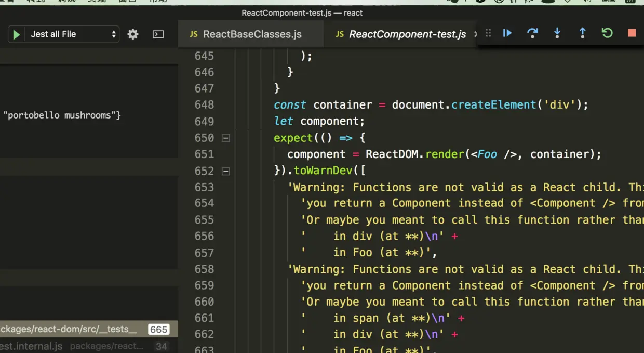644x353 pixels.
Task: Step into using the down arrow icon
Action: click(x=557, y=33)
